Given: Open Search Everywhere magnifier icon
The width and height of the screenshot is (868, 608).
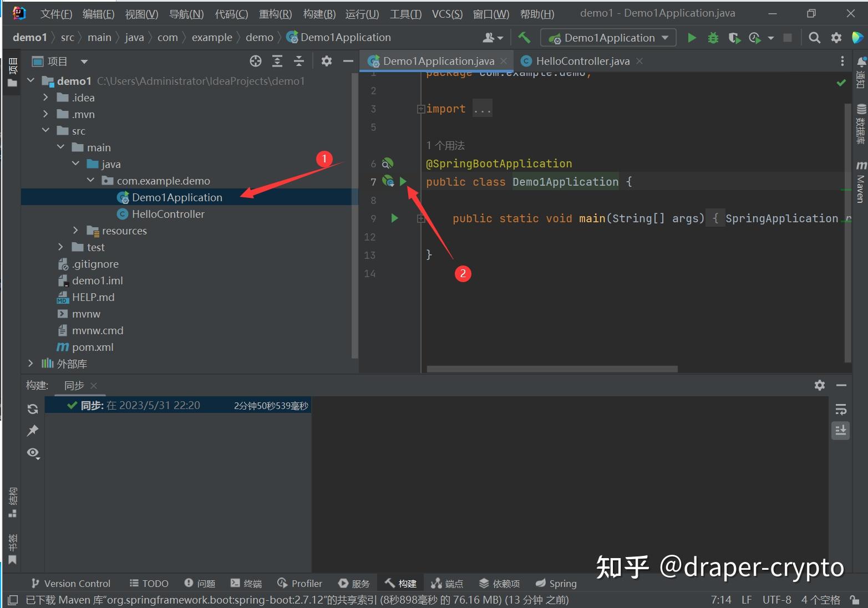Looking at the screenshot, I should click(x=814, y=38).
